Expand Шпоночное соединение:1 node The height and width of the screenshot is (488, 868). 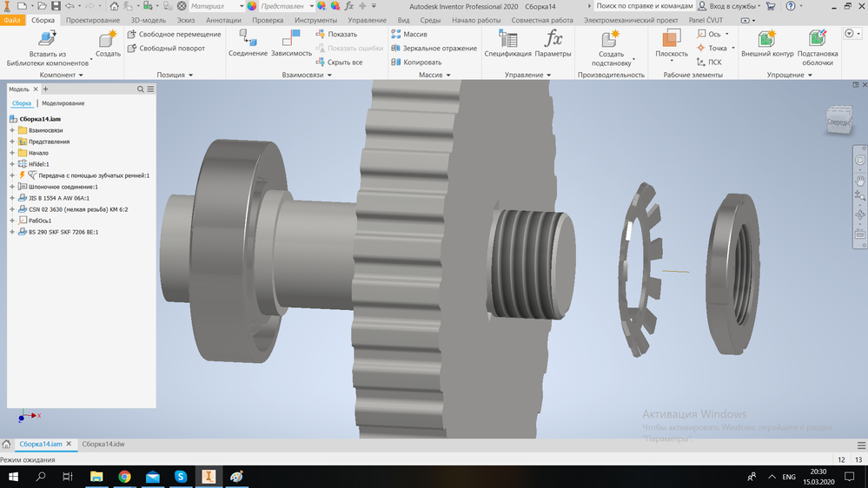[12, 187]
